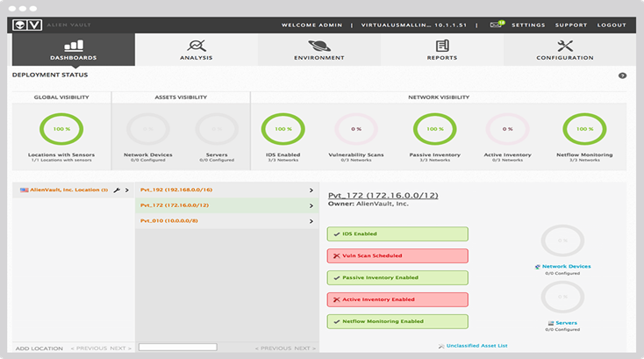Select the VirtualUSMAllIn 10.1.1.51 host label
Screen dimensions: 644x359
coord(413,25)
